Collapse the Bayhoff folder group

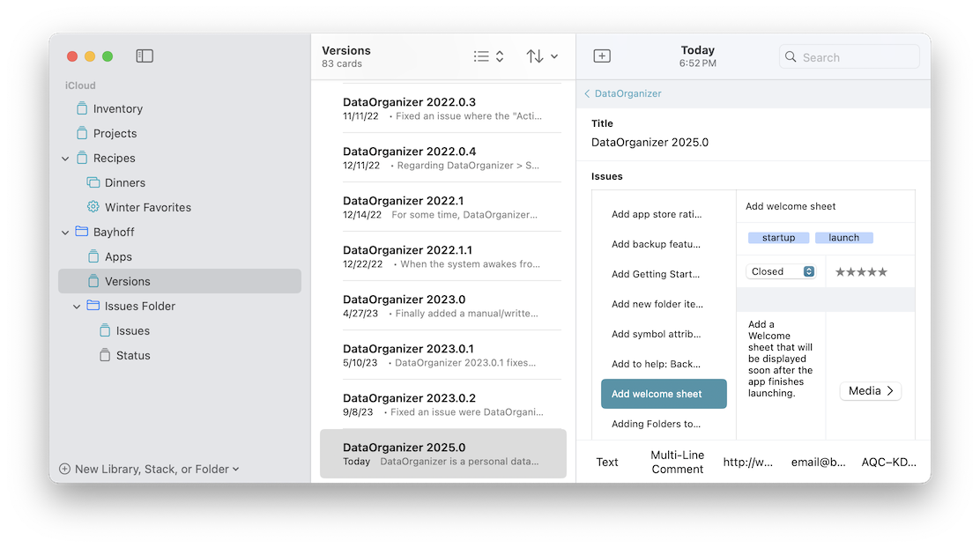[x=65, y=233]
